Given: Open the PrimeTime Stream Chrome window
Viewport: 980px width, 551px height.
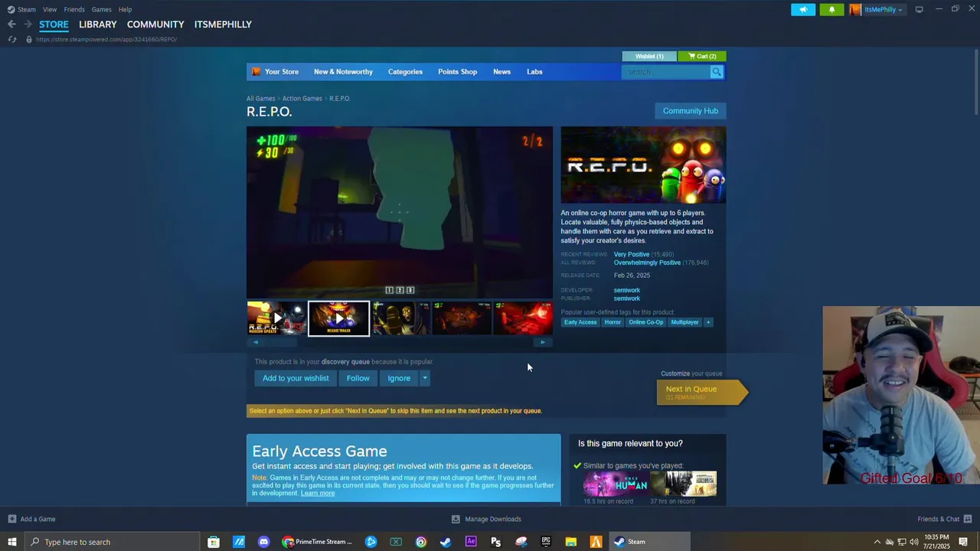Looking at the screenshot, I should point(317,542).
